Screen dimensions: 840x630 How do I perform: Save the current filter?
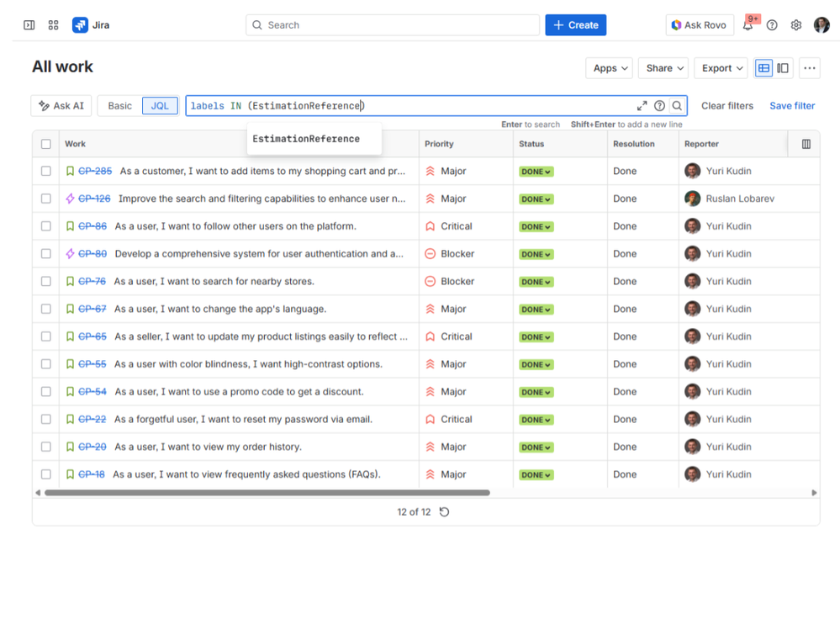click(791, 105)
